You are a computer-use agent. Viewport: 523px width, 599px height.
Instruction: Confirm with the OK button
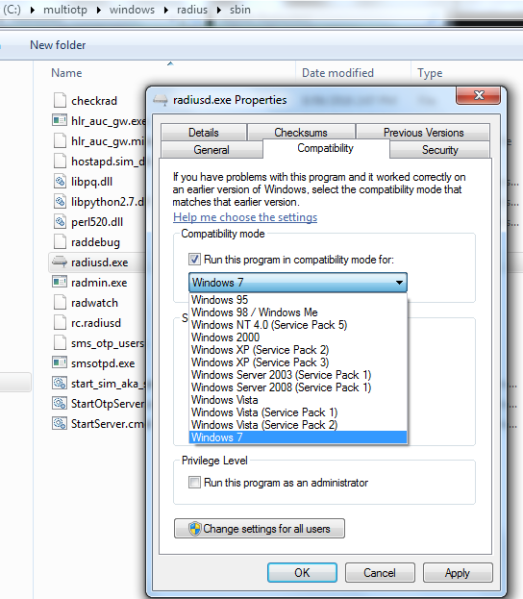point(302,573)
